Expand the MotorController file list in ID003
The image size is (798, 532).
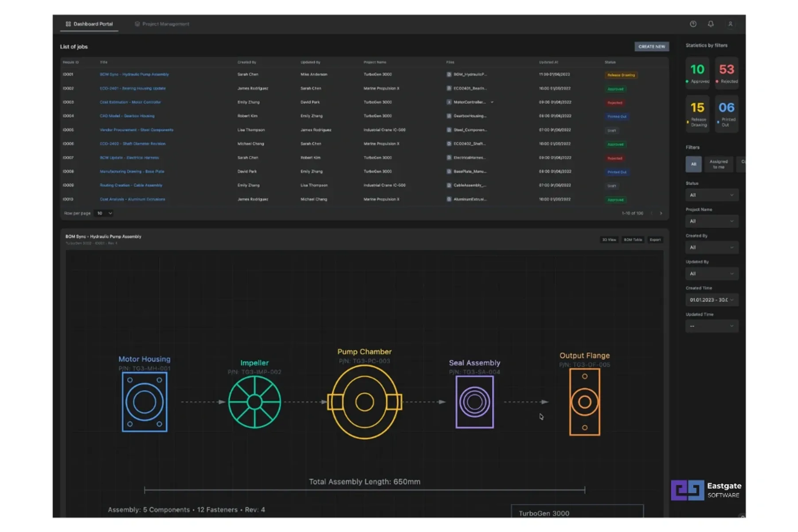pos(492,102)
